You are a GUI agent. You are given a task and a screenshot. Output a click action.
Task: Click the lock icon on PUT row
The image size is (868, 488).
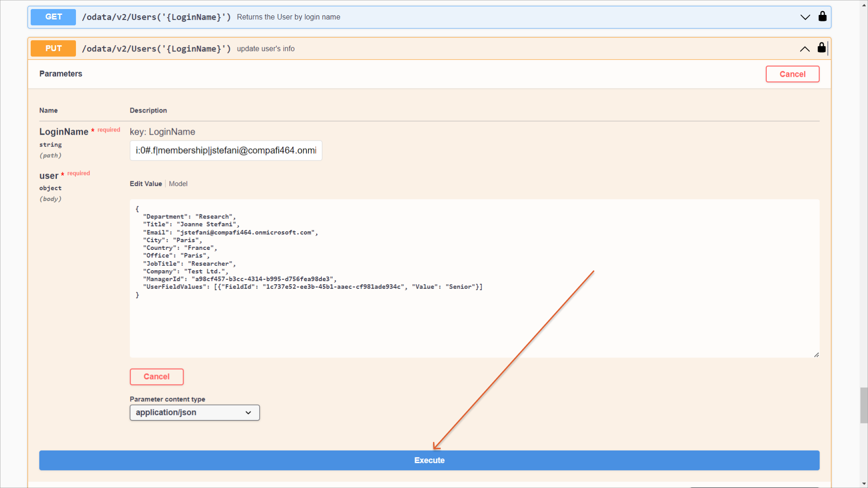click(x=821, y=48)
